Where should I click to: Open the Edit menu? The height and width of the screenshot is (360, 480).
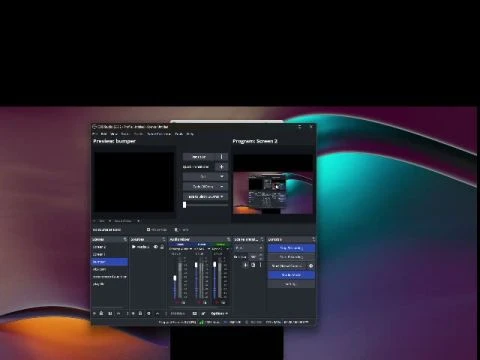tap(104, 134)
